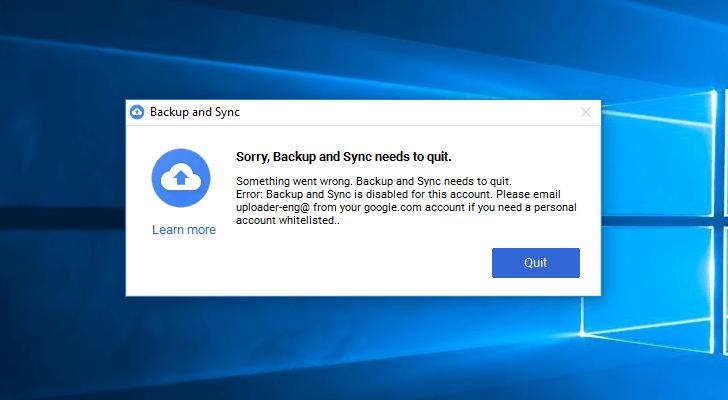This screenshot has height=400, width=728.
Task: Click the "Backup and Sync" title bar text
Action: pyautogui.click(x=195, y=112)
